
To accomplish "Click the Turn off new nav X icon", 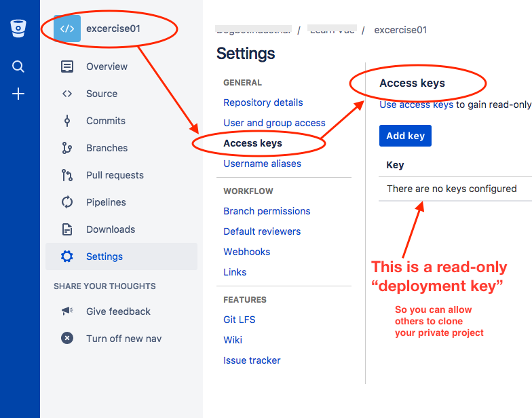I will pos(67,338).
